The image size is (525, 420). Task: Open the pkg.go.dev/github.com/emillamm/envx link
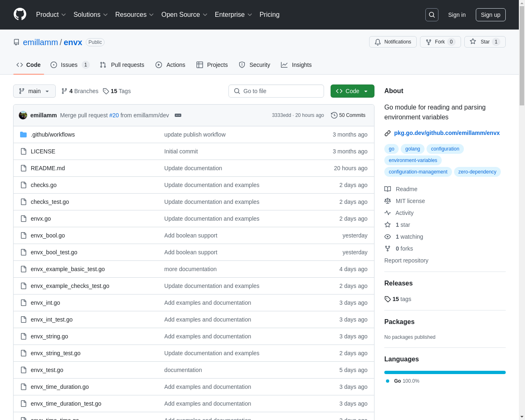447,133
